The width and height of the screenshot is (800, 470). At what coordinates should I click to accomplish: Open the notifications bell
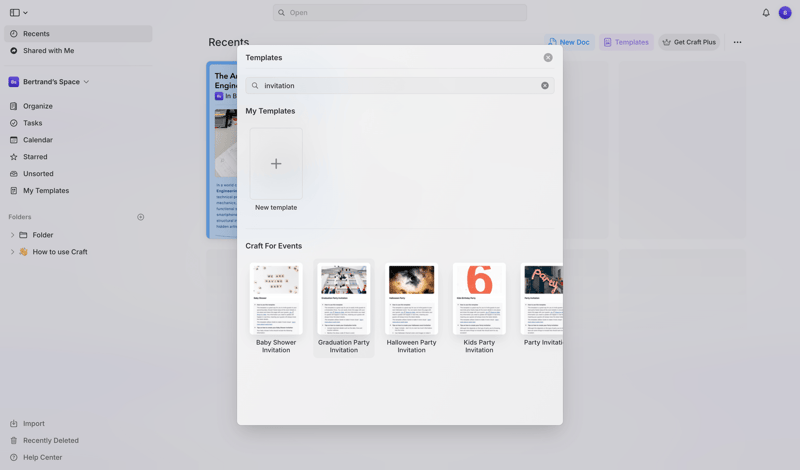coord(766,13)
